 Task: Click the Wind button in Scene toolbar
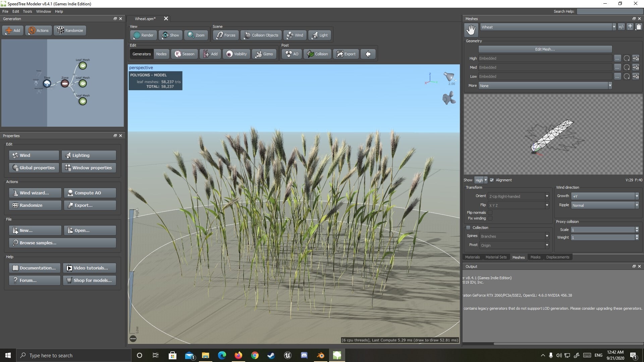tap(295, 35)
